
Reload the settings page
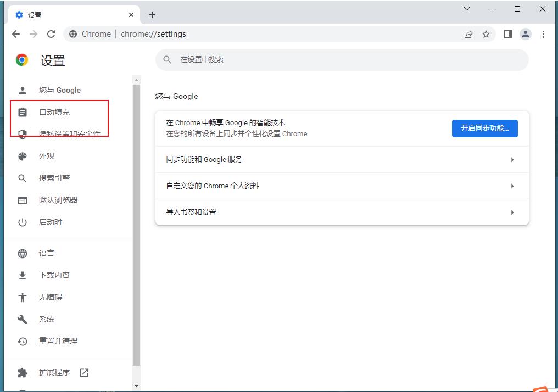tap(51, 33)
